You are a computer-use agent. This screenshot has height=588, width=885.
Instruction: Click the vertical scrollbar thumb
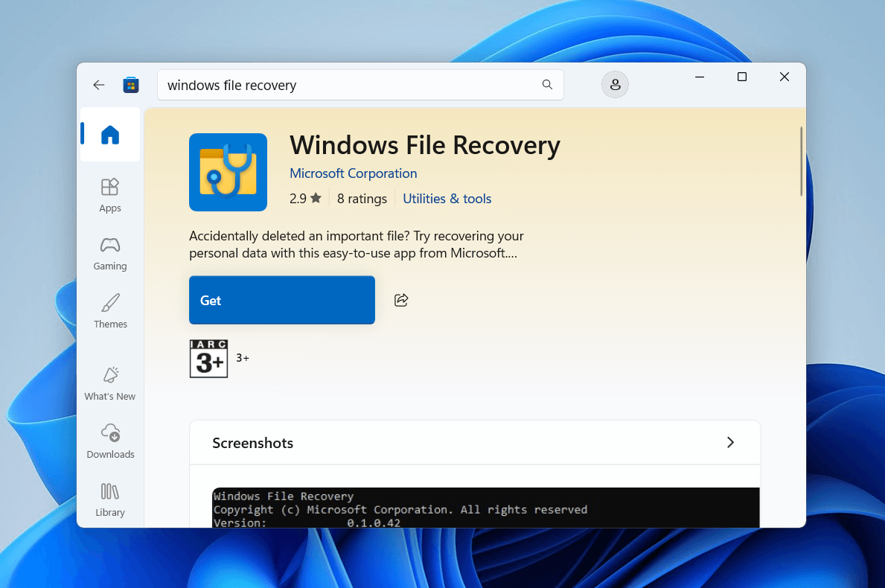coord(801,162)
